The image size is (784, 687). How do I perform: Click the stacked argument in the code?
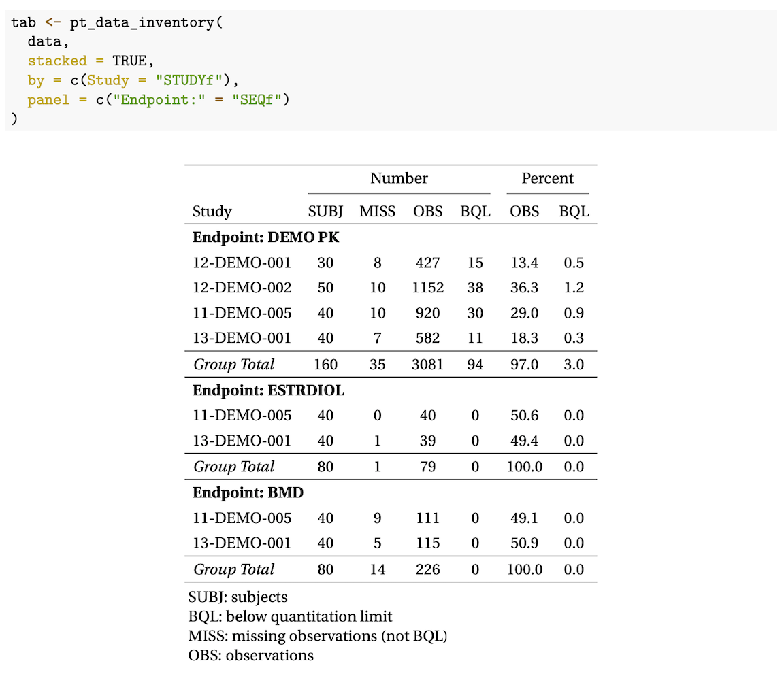(56, 61)
